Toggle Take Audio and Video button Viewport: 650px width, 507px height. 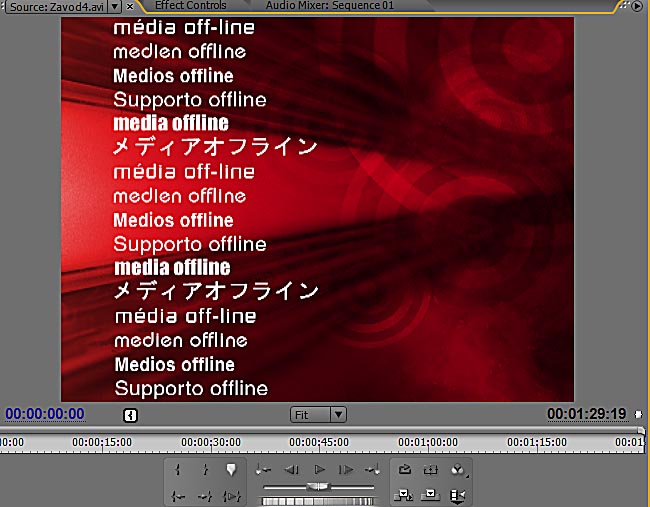(x=457, y=495)
